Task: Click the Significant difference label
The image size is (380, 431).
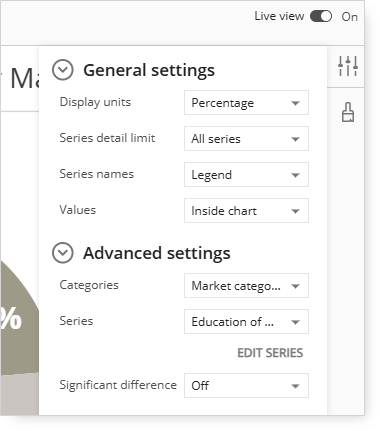Action: (118, 385)
